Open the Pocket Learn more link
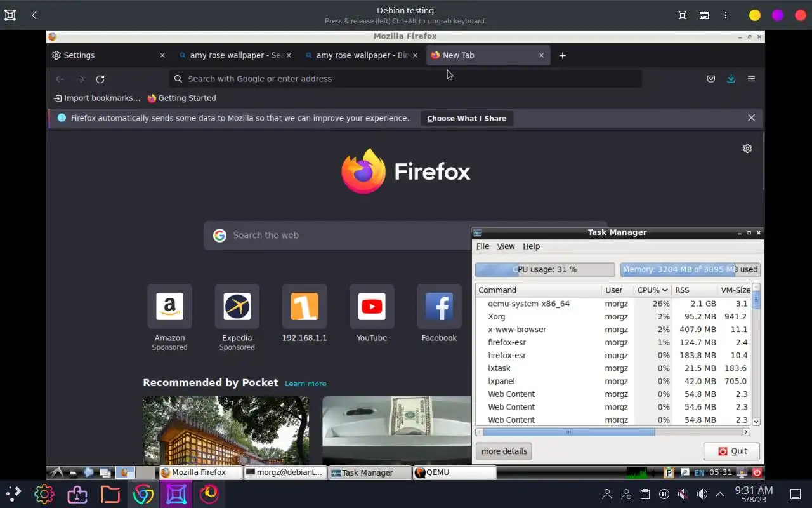The image size is (812, 508). pos(306,384)
